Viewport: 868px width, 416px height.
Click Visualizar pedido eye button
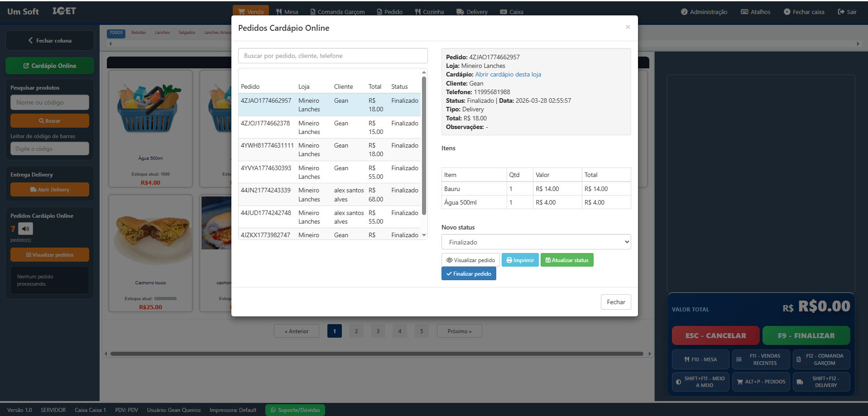click(470, 260)
